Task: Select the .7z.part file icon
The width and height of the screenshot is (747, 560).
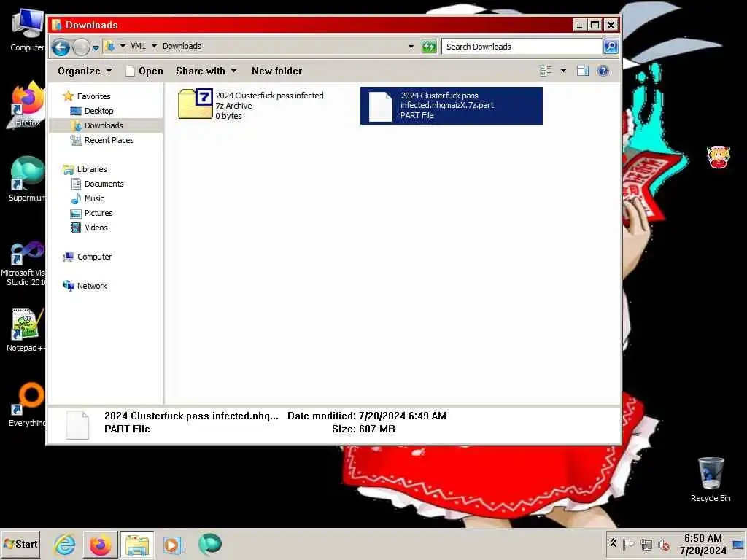Action: coord(381,106)
